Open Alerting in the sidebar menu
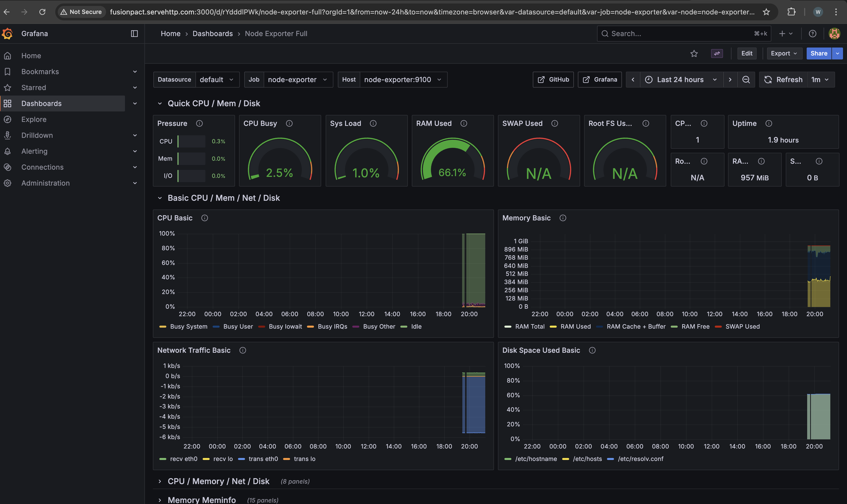Viewport: 847px width, 504px height. click(x=34, y=151)
